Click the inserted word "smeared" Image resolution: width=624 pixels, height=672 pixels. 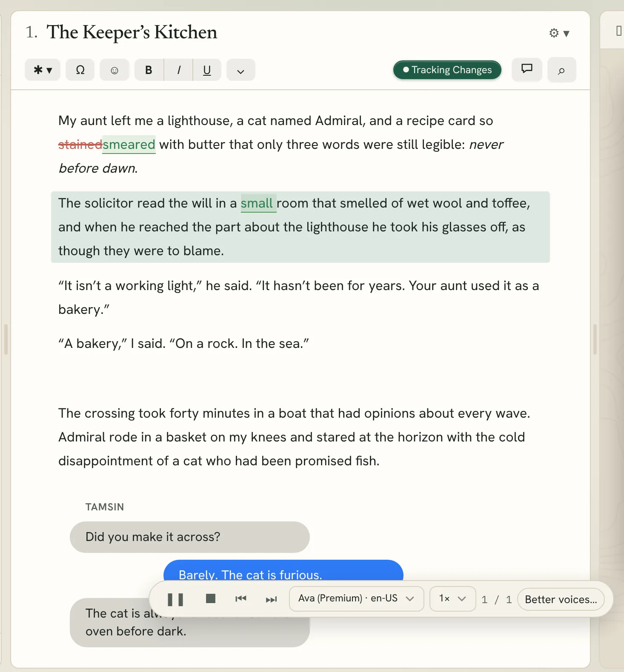(x=129, y=145)
